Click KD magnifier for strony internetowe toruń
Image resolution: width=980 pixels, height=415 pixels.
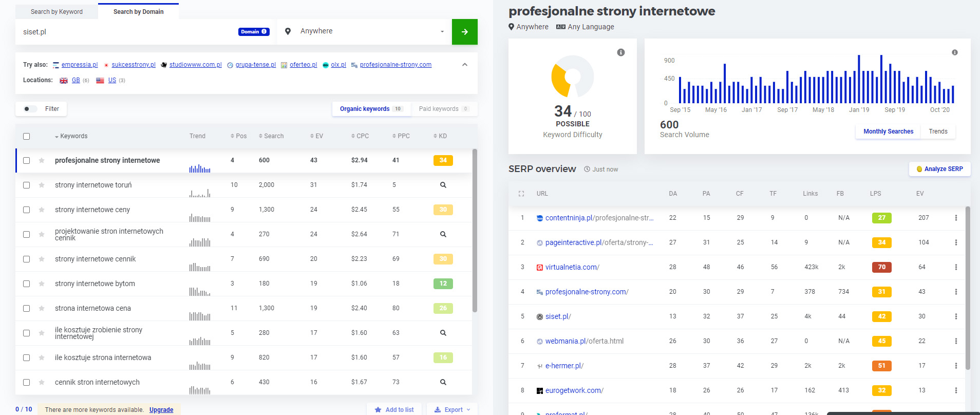click(x=443, y=185)
